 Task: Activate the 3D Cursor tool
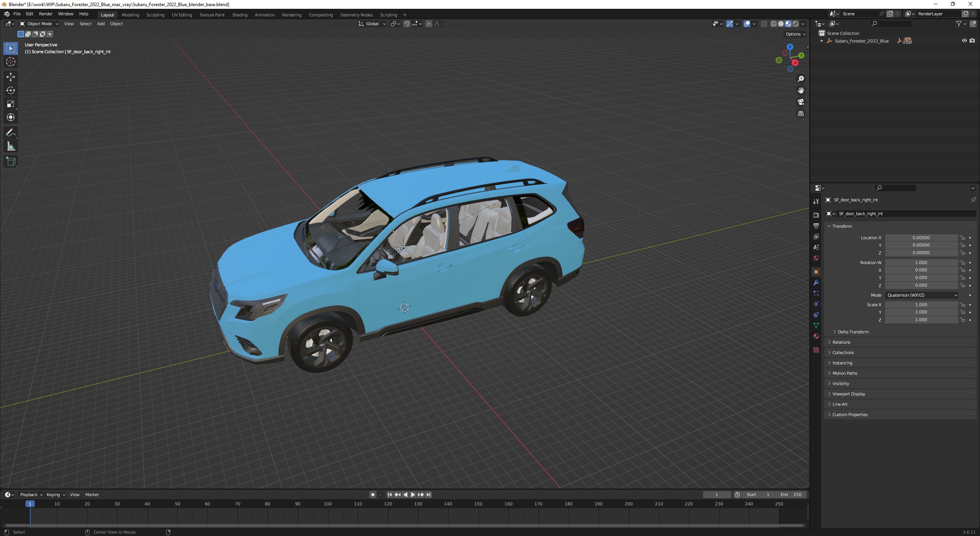point(11,62)
